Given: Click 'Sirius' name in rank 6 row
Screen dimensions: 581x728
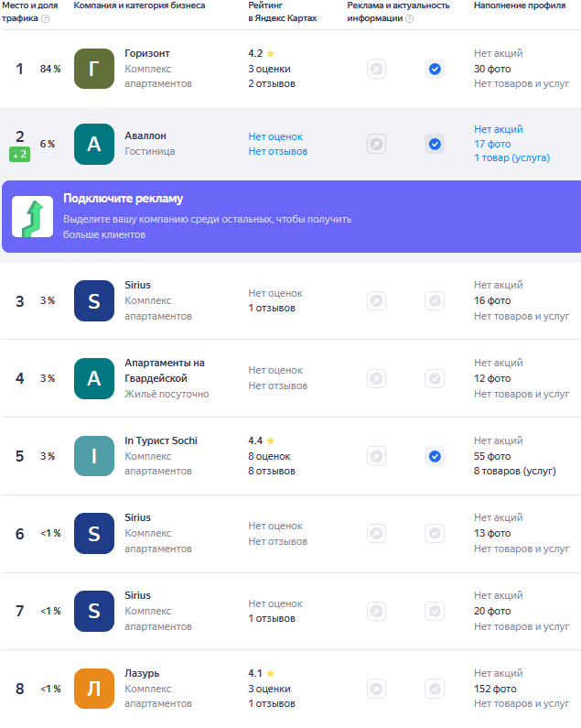Looking at the screenshot, I should click(137, 517).
